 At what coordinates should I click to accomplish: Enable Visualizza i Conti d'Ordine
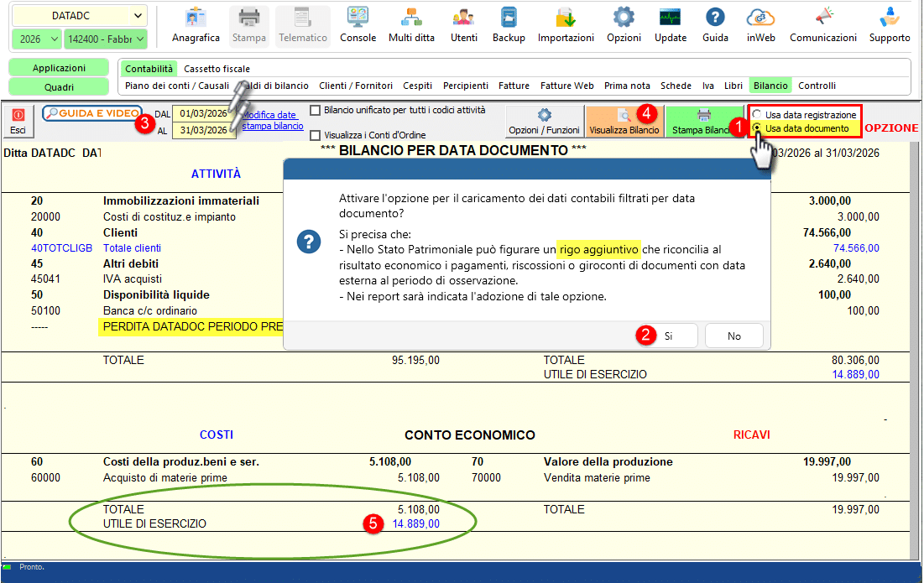click(x=316, y=135)
